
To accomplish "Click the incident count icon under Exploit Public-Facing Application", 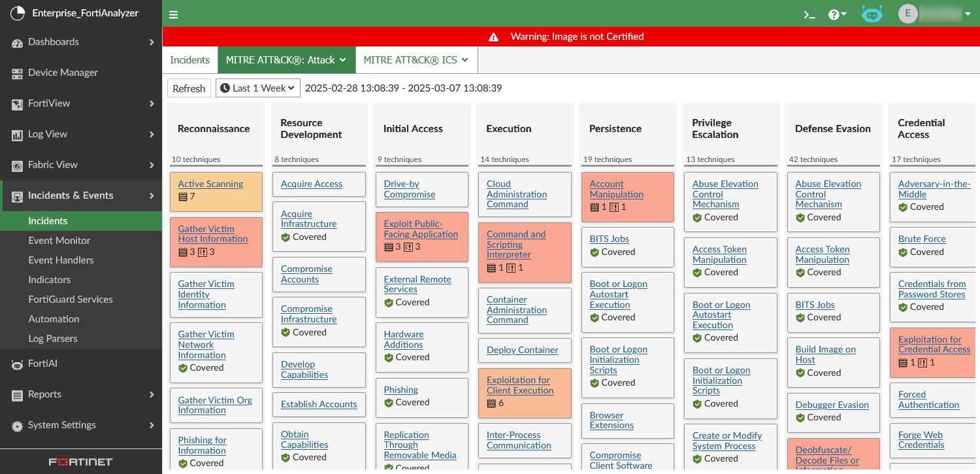I will pos(408,246).
